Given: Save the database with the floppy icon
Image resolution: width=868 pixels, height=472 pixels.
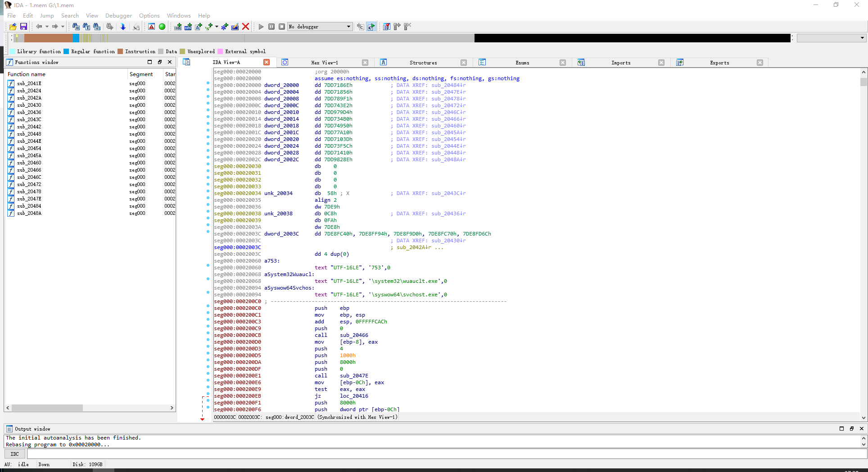Looking at the screenshot, I should click(x=23, y=27).
